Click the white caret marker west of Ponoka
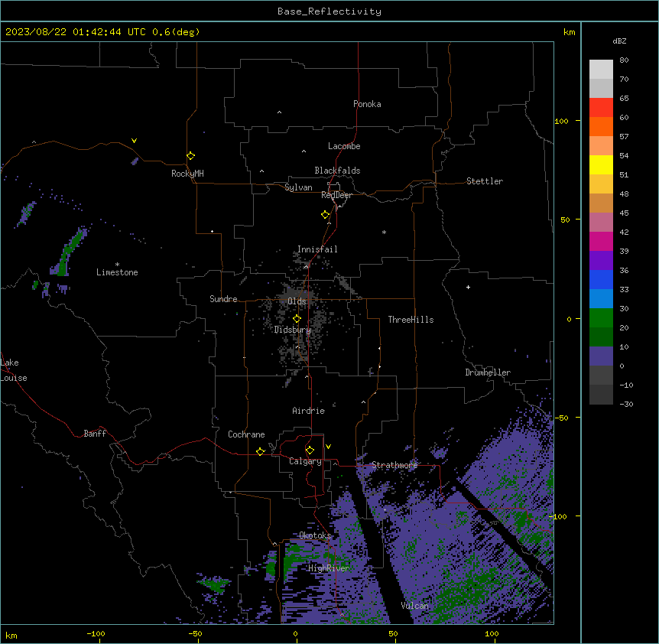The width and height of the screenshot is (659, 644). (x=279, y=112)
